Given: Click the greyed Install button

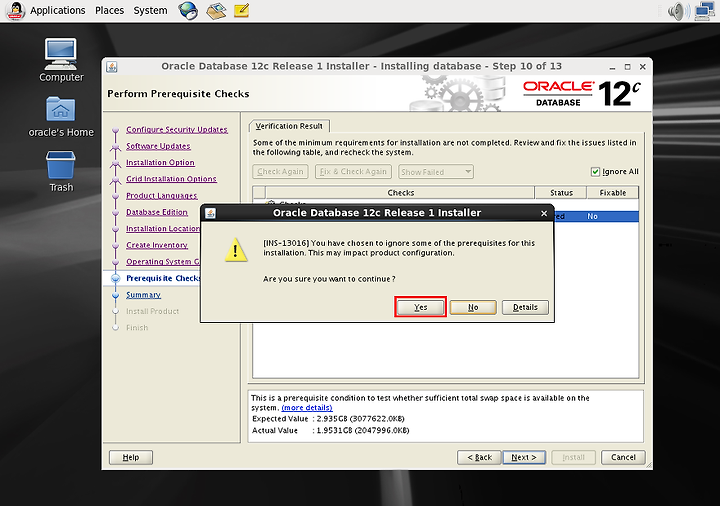Looking at the screenshot, I should point(574,457).
